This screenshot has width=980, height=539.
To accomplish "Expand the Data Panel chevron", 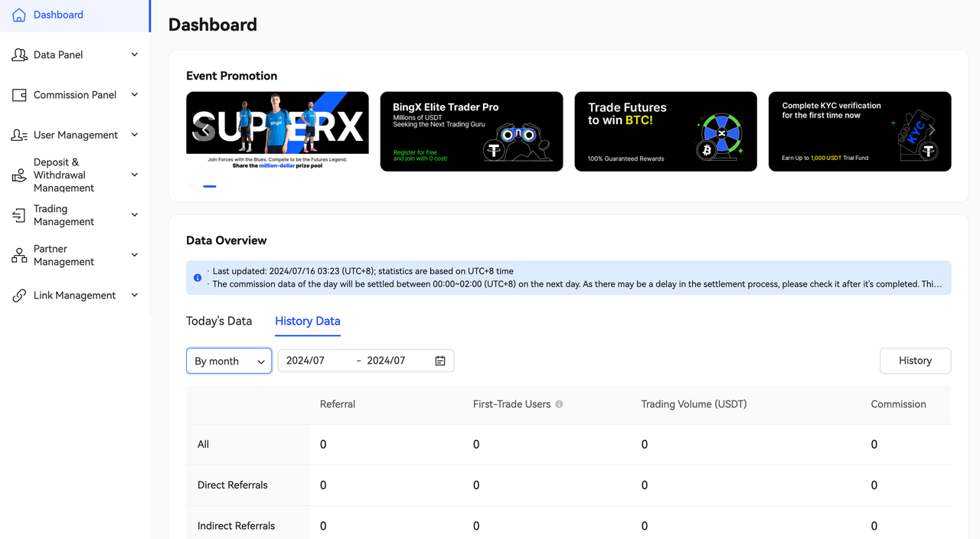I will click(135, 55).
